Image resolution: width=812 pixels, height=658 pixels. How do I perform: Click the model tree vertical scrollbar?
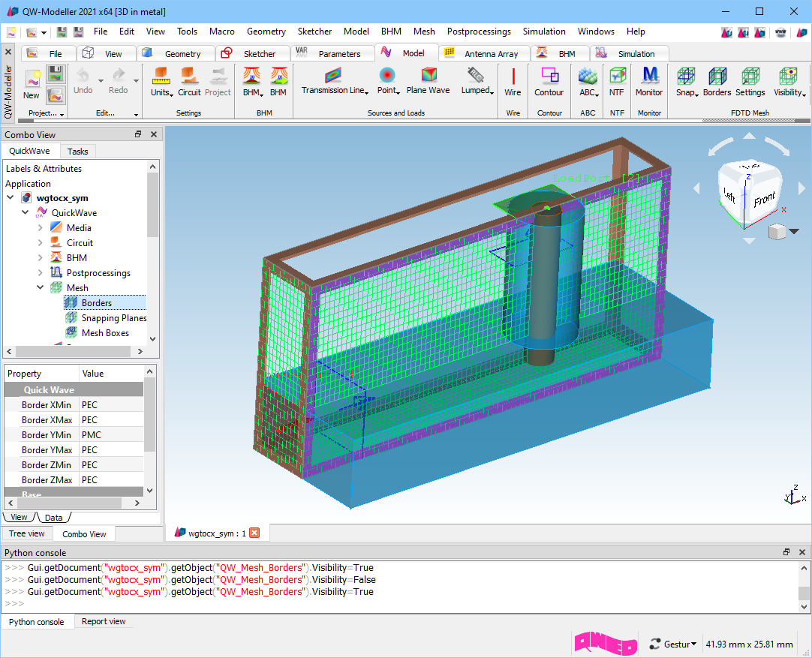click(x=152, y=205)
